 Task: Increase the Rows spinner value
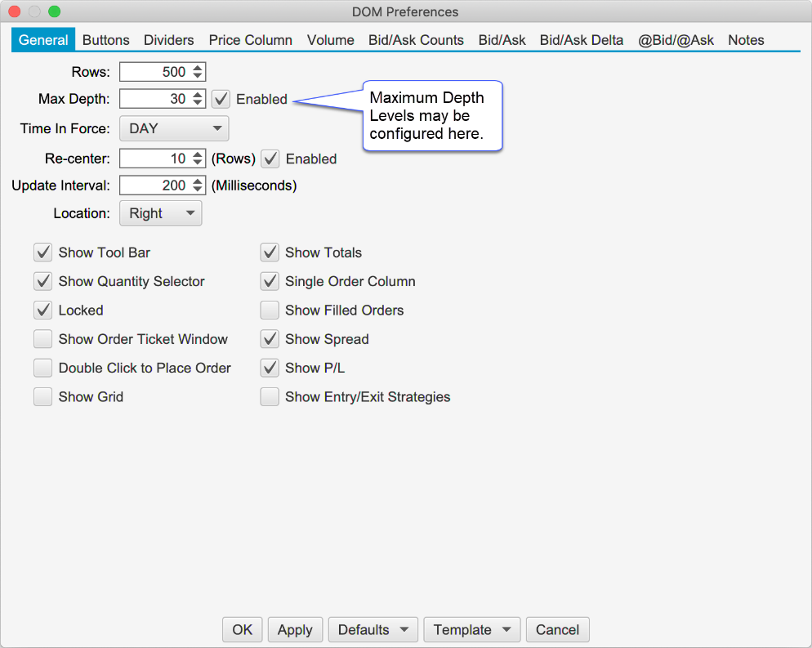198,68
